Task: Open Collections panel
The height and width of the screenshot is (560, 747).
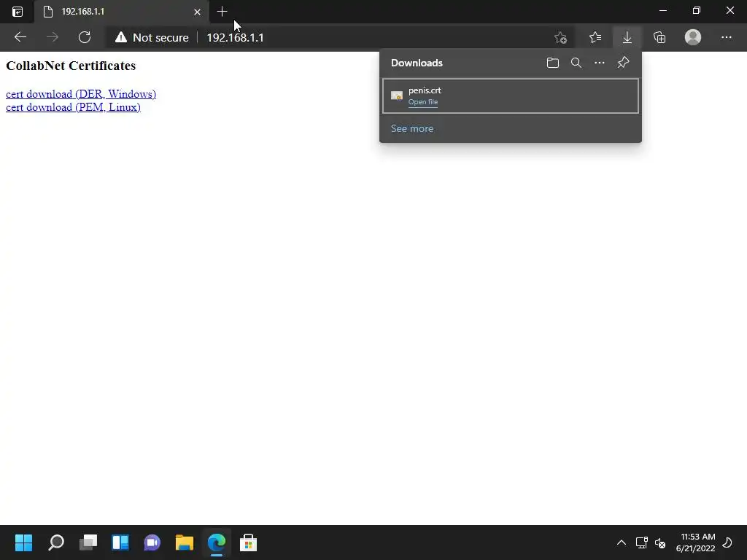Action: pos(659,38)
